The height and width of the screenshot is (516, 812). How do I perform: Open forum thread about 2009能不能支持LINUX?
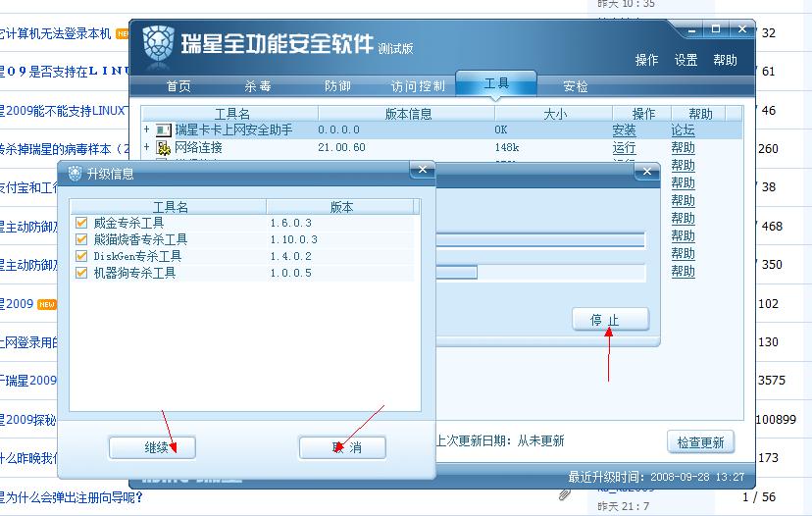[x=63, y=111]
